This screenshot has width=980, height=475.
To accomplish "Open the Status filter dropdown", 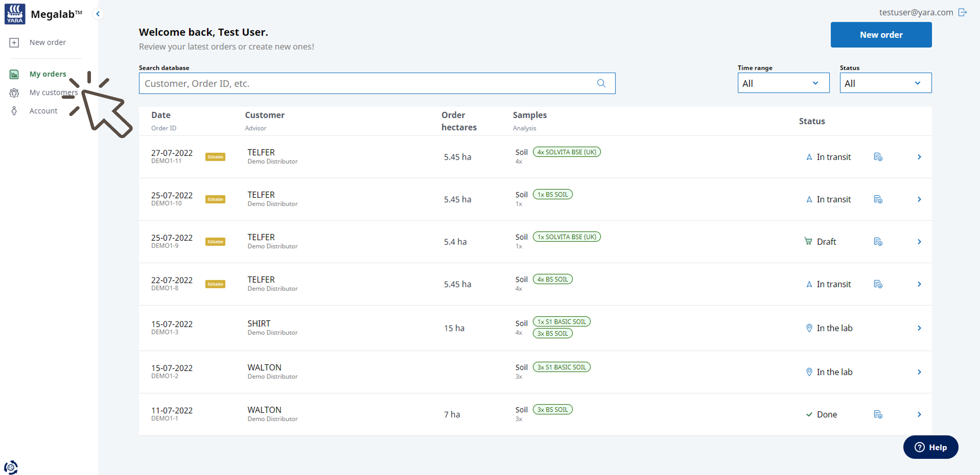I will 885,83.
